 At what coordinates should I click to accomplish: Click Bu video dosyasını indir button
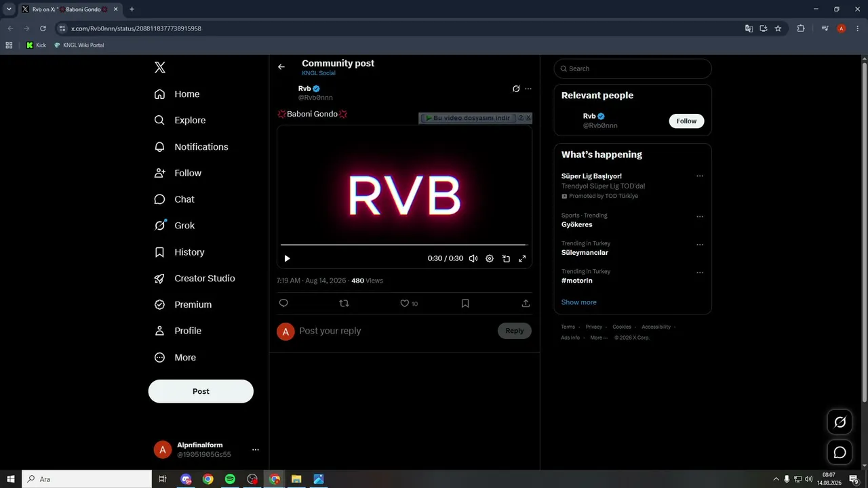coord(468,118)
